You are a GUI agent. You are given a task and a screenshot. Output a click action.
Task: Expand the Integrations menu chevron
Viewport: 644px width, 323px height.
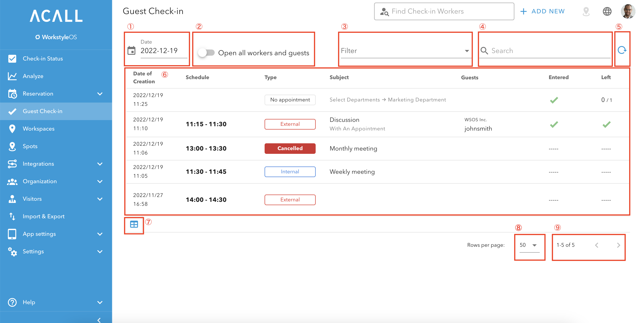pyautogui.click(x=100, y=164)
